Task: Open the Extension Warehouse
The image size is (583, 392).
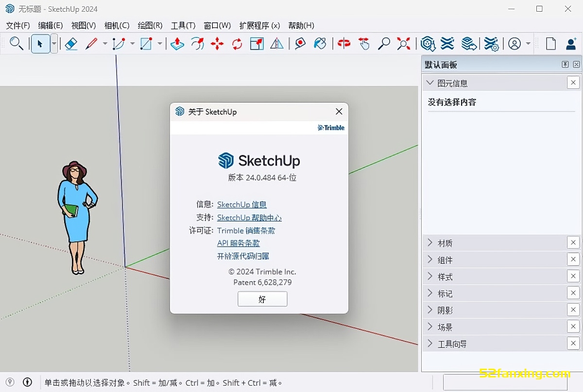Action: [447, 44]
